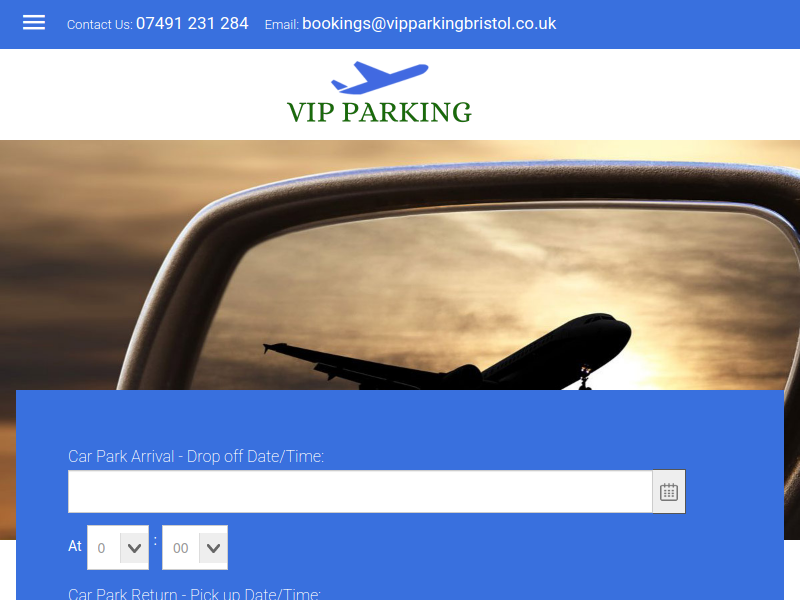Focus the drop off date input field
Screen dimensions: 800x600
[x=360, y=492]
